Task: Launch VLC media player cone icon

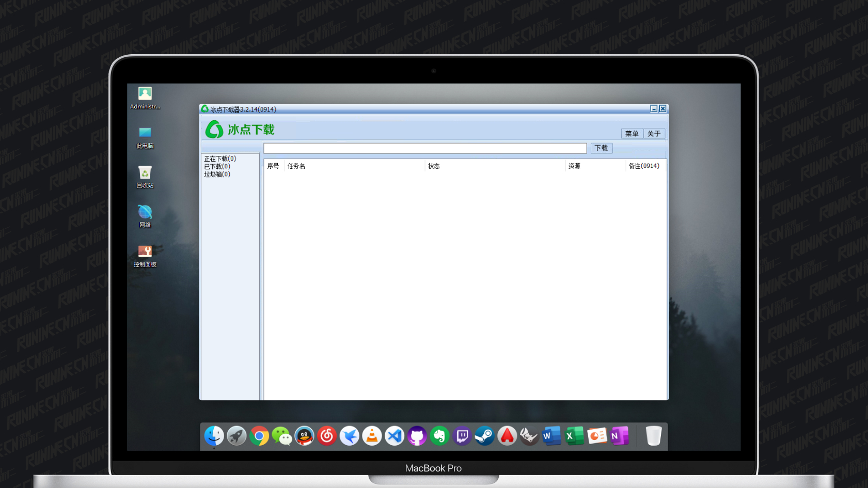Action: tap(372, 436)
